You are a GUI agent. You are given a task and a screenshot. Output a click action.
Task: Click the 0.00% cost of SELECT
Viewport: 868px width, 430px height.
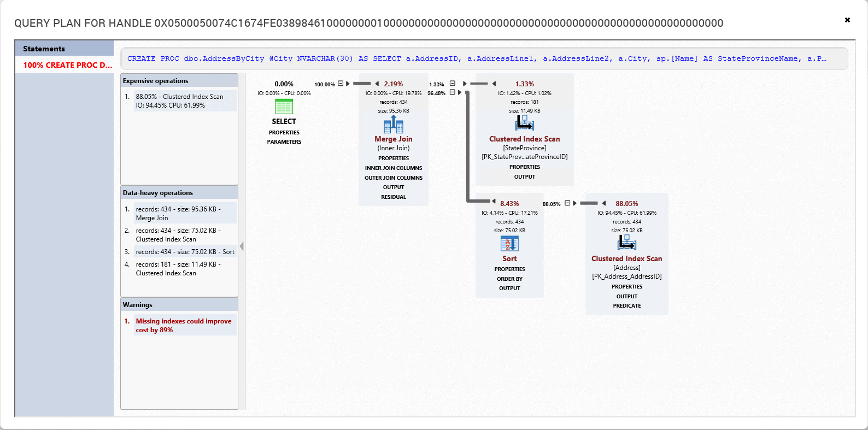pos(284,84)
